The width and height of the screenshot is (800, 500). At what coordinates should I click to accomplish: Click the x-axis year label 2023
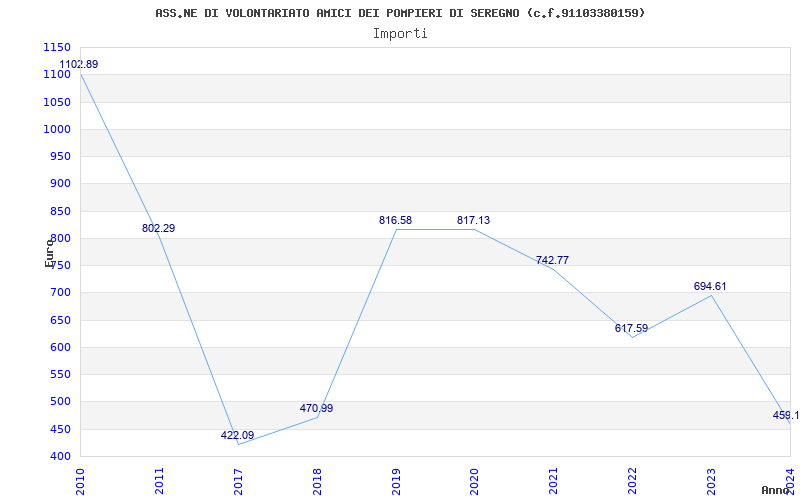click(x=711, y=481)
